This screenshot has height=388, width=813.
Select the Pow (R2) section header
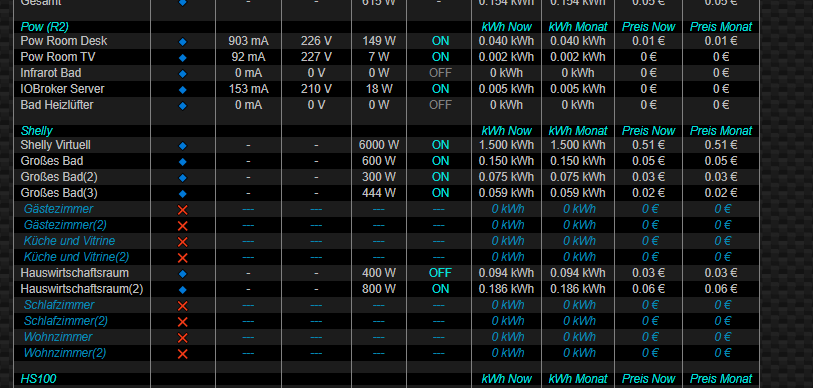click(x=45, y=26)
